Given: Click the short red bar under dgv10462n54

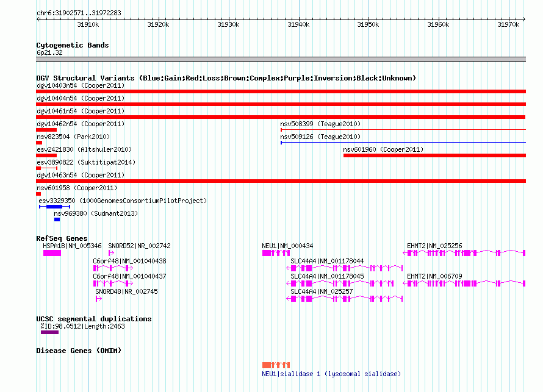Looking at the screenshot, I should coord(46,130).
